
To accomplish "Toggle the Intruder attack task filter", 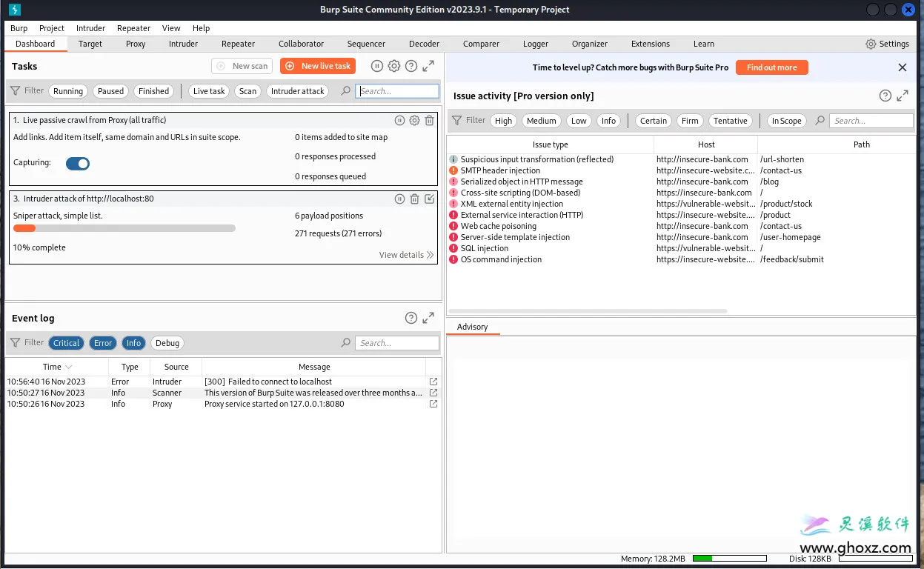I will point(297,91).
